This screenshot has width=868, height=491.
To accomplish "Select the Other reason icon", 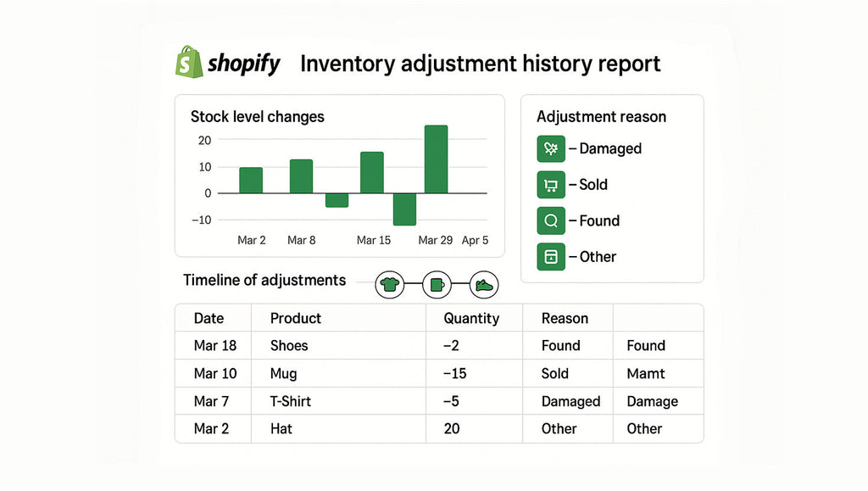I will [x=551, y=257].
